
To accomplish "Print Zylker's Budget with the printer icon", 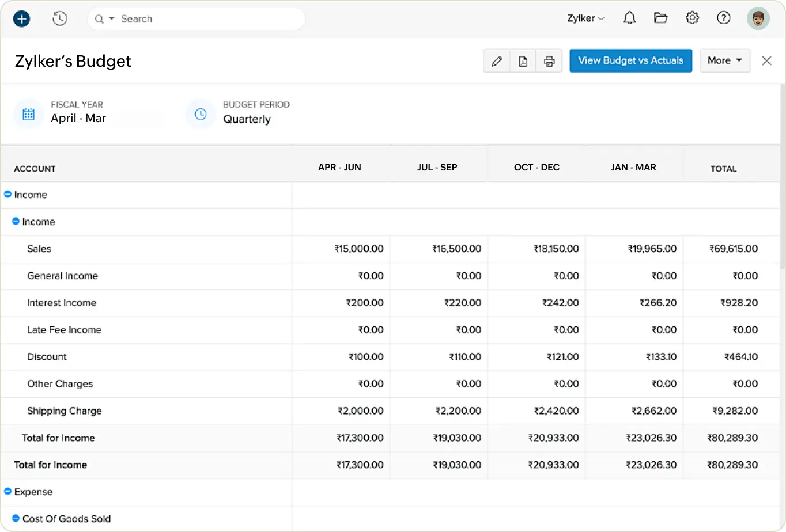I will pyautogui.click(x=549, y=60).
